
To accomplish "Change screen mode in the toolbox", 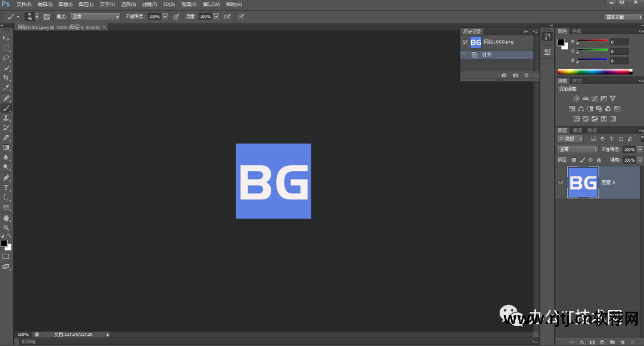I will pyautogui.click(x=6, y=267).
